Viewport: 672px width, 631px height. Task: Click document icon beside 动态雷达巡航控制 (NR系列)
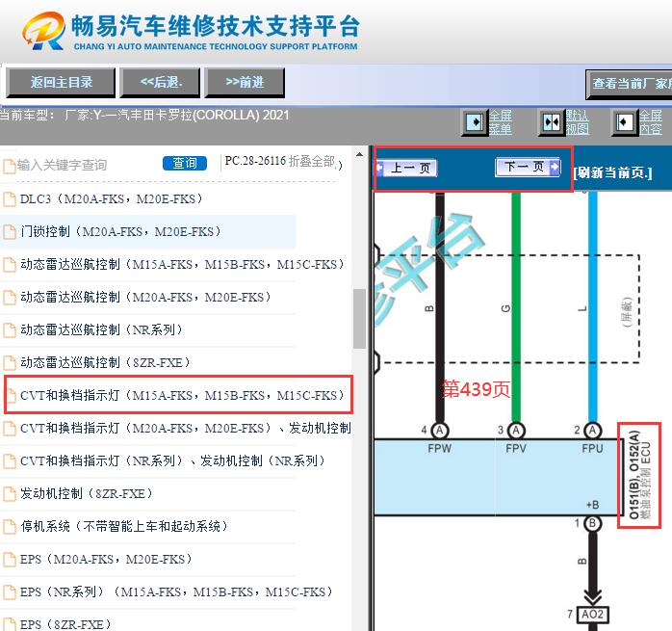[x=10, y=329]
